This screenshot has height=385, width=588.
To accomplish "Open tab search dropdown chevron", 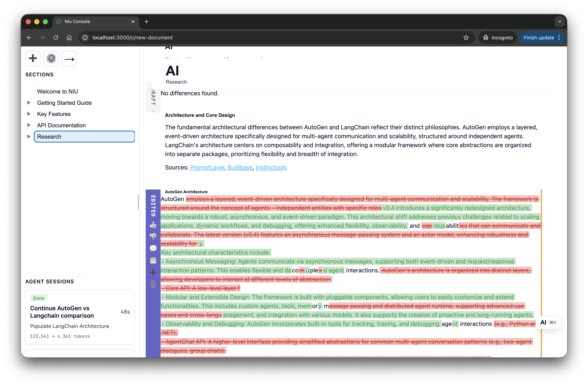I will click(560, 22).
